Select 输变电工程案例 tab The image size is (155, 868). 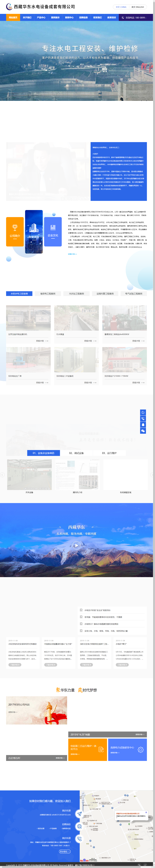pyautogui.click(x=48, y=293)
